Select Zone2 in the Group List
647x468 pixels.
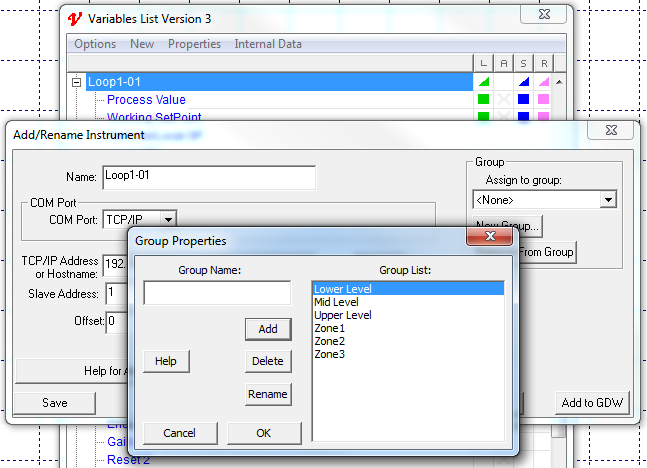pyautogui.click(x=329, y=341)
